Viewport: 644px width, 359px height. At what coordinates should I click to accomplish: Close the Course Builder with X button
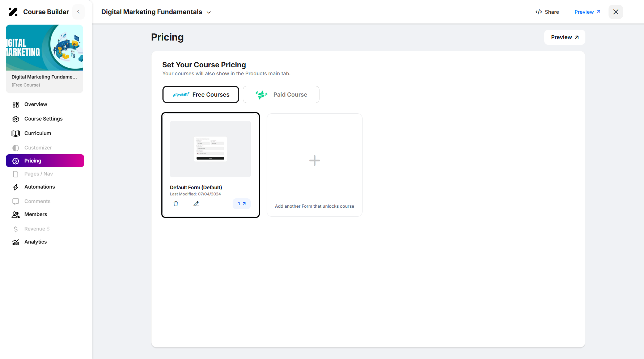(x=616, y=12)
